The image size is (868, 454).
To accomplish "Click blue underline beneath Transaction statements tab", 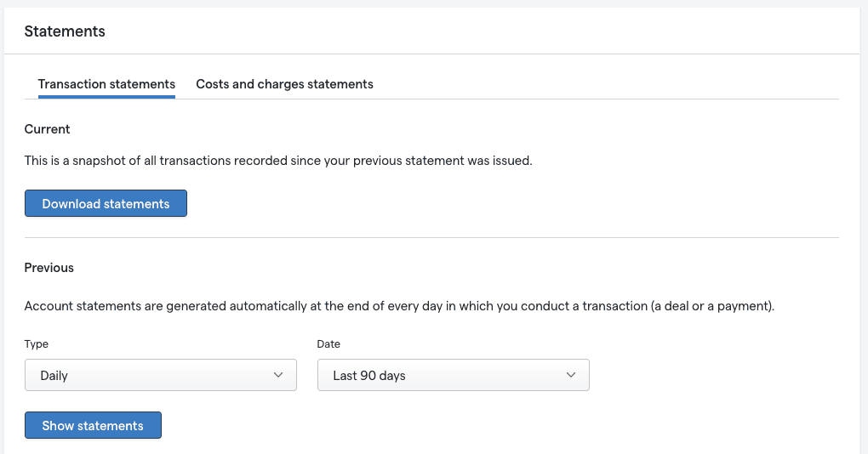I will pyautogui.click(x=106, y=97).
